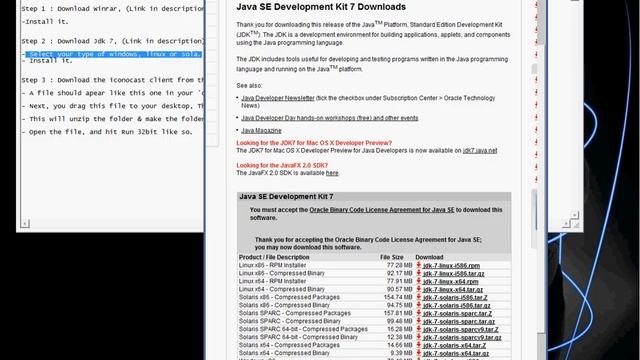The height and width of the screenshot is (360, 640).
Task: Click the 'Next, you drag this file to your desktop' line
Action: [113, 106]
